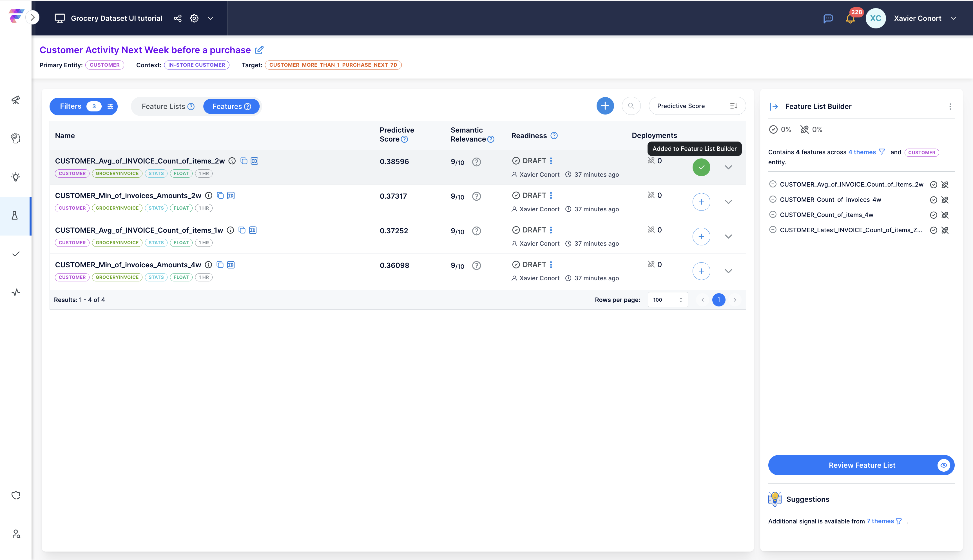Copy name of CUSTOMER_Min_of_invoices_Amounts_2w
The width and height of the screenshot is (973, 560).
tap(220, 195)
